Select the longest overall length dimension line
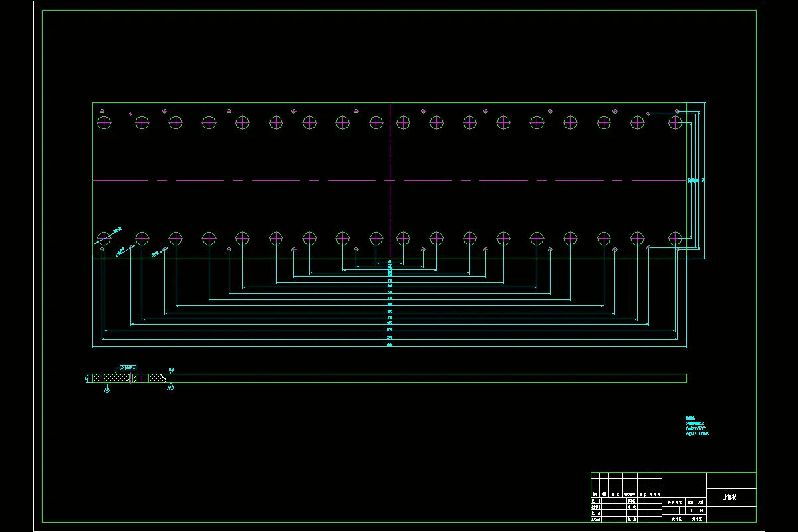Screen dimensions: 798x532 pos(390,346)
